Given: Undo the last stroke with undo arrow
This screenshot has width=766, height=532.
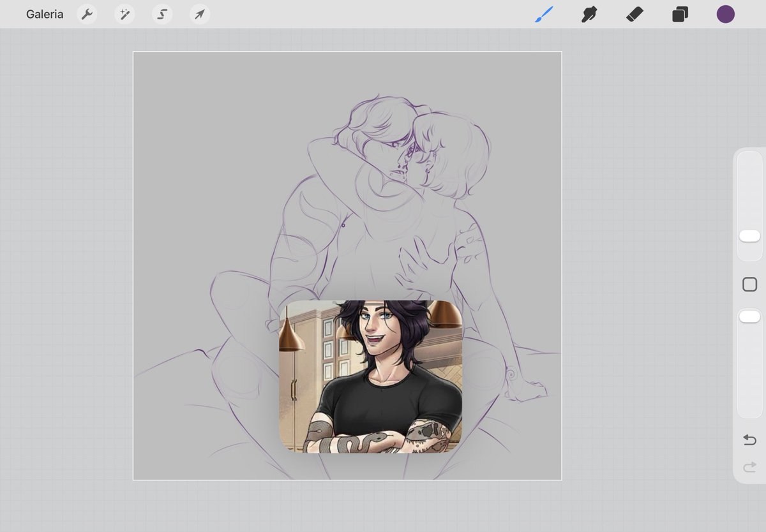Looking at the screenshot, I should click(749, 440).
